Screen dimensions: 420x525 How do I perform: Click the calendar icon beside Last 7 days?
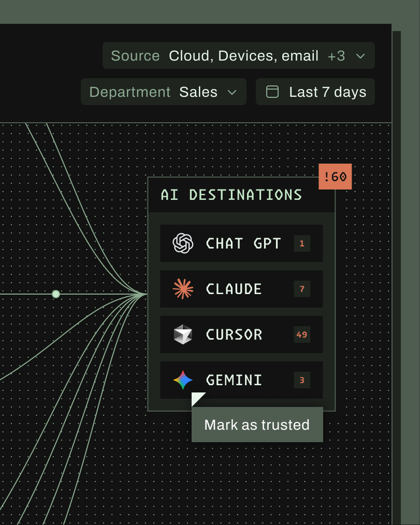point(272,92)
